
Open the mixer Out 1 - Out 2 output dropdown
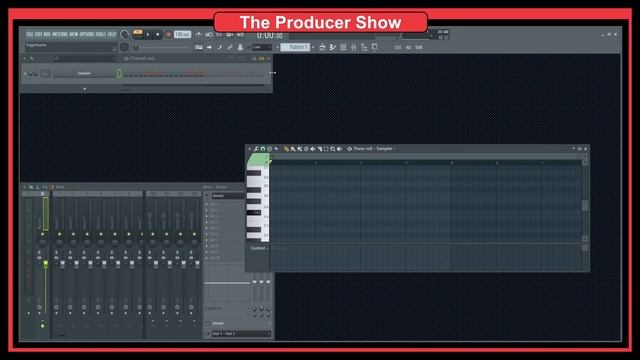point(240,334)
